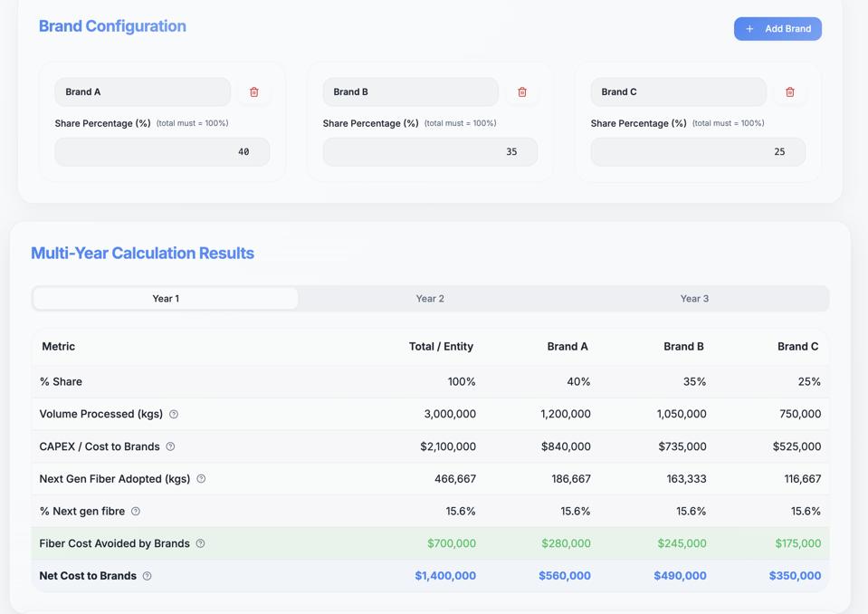Viewport: 868px width, 614px height.
Task: Click Brand C share percentage input
Action: [x=698, y=152]
